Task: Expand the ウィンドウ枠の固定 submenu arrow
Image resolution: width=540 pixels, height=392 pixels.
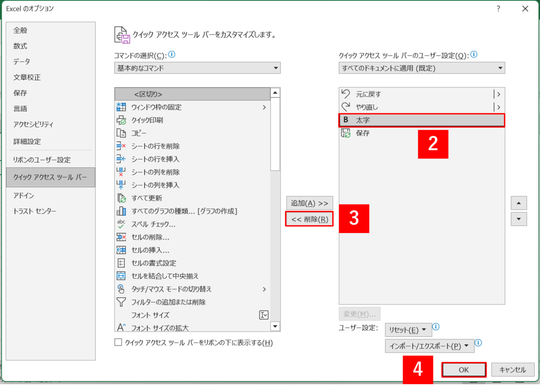Action: pos(264,107)
